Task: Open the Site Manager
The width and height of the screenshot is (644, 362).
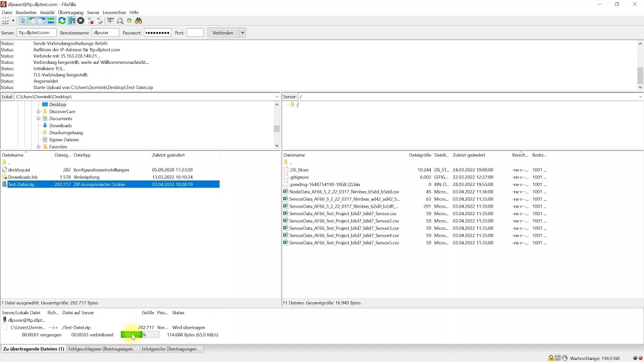Action: 6,21
